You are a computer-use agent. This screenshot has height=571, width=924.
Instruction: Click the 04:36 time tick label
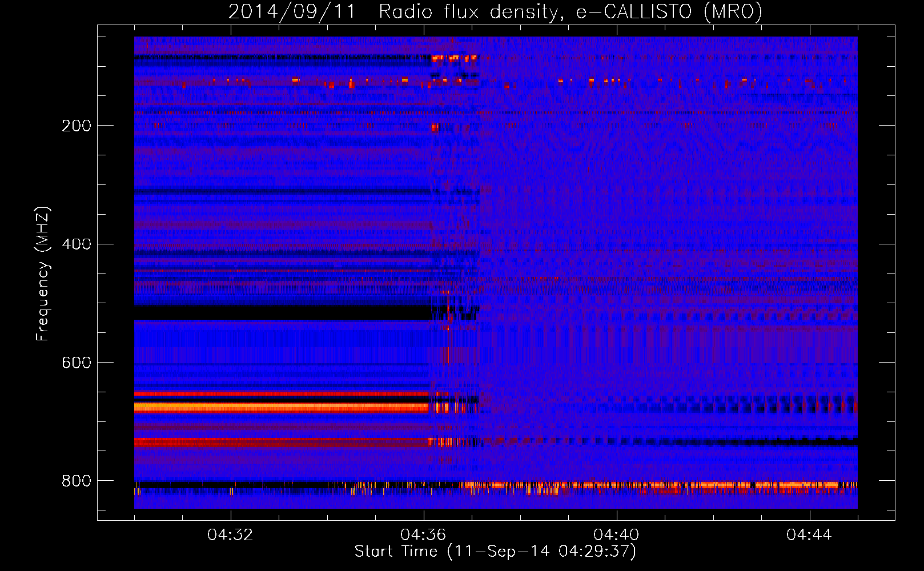coord(423,535)
